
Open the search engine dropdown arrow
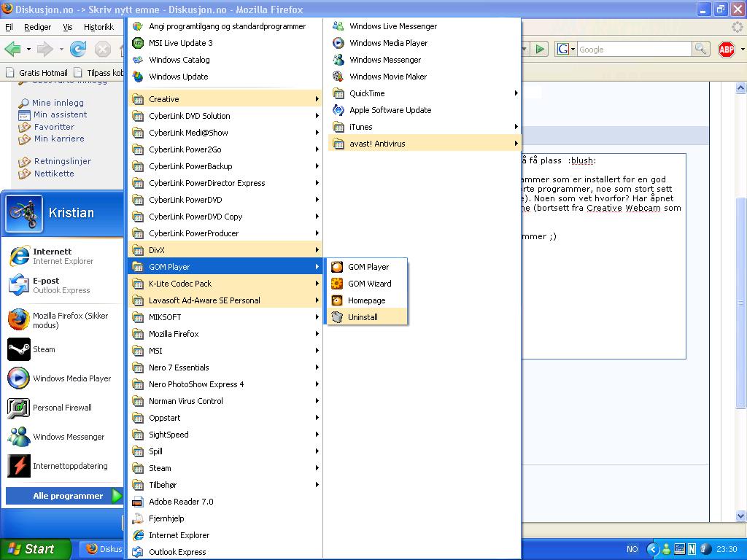pos(573,49)
